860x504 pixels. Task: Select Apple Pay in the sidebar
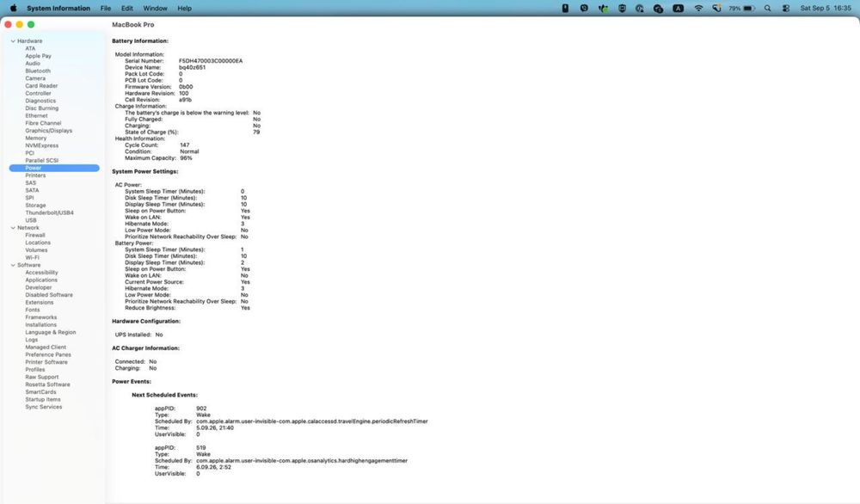(38, 56)
